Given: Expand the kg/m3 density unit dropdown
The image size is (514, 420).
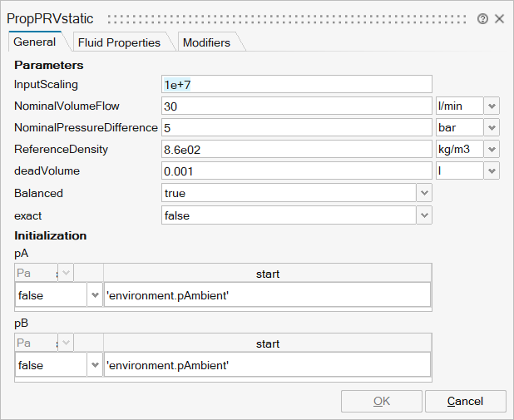Looking at the screenshot, I should 491,149.
